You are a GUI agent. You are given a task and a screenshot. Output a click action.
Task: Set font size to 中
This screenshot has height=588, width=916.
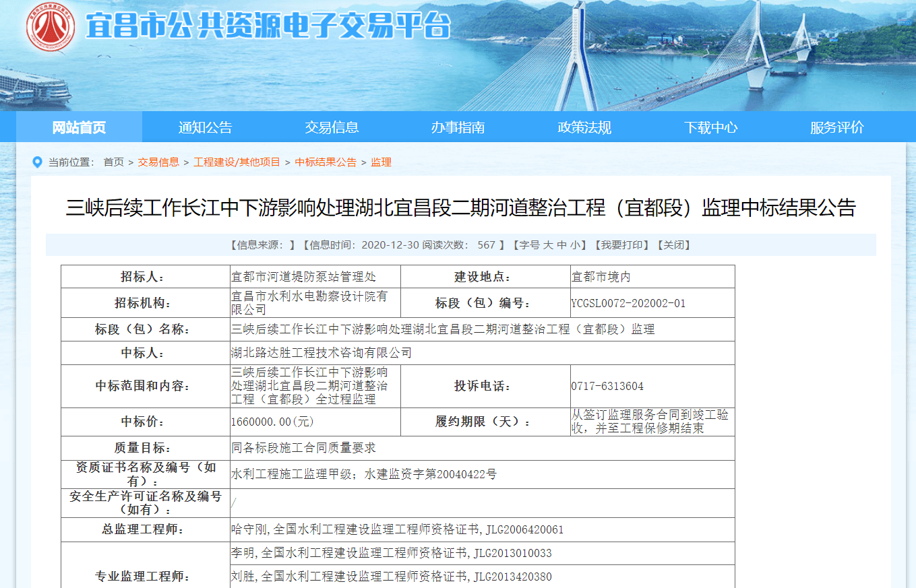click(x=561, y=245)
